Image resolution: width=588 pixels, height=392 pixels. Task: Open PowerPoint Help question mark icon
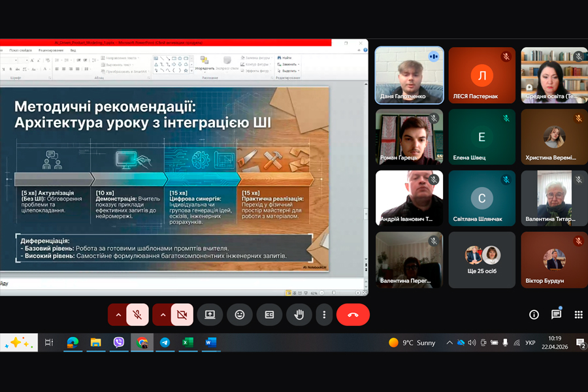click(365, 50)
